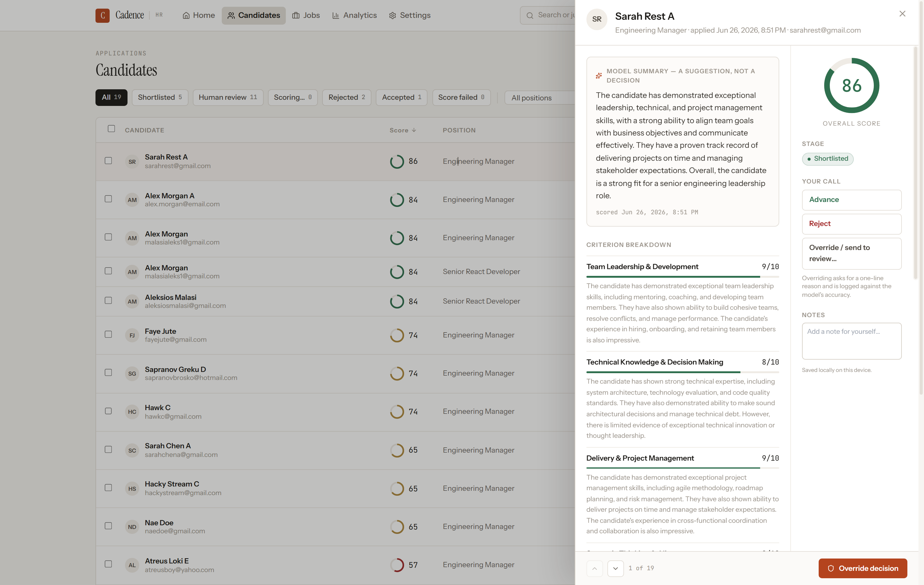This screenshot has height=585, width=924.
Task: Select checkbox for Aleksios Malasi
Action: [x=108, y=301]
